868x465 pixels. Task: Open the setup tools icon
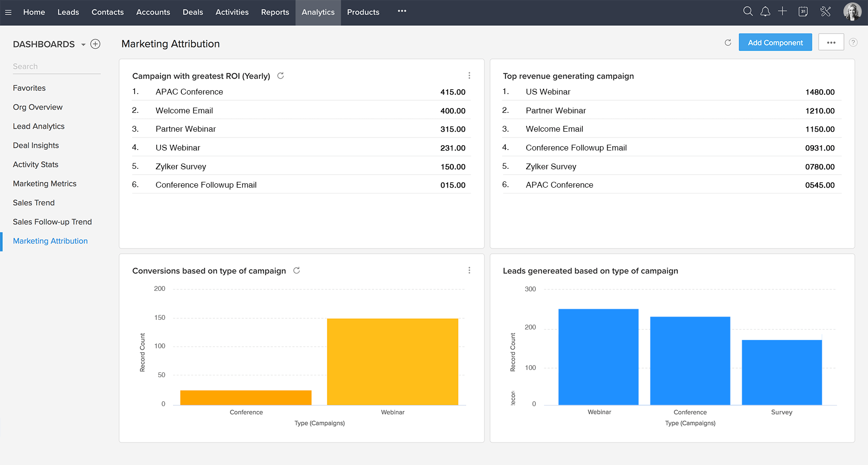point(826,12)
